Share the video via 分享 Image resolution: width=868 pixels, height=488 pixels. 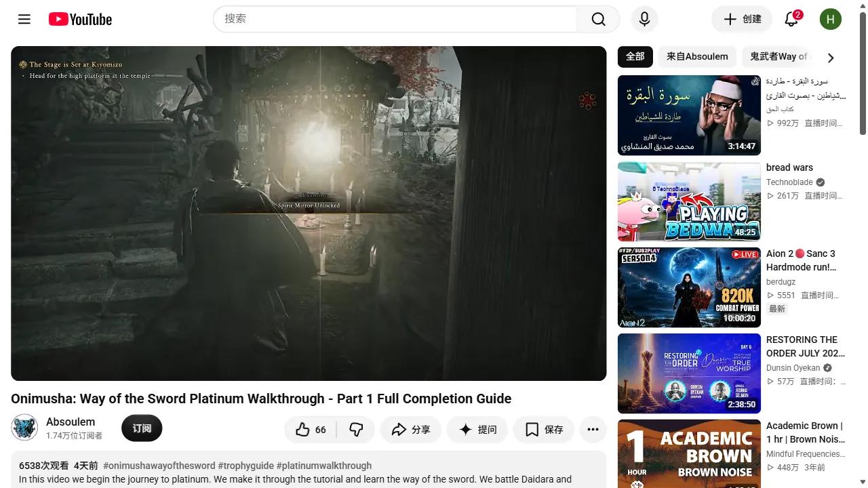411,429
